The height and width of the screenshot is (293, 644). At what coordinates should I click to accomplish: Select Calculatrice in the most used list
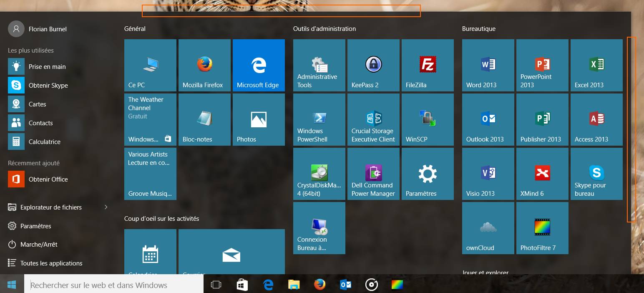pos(44,142)
